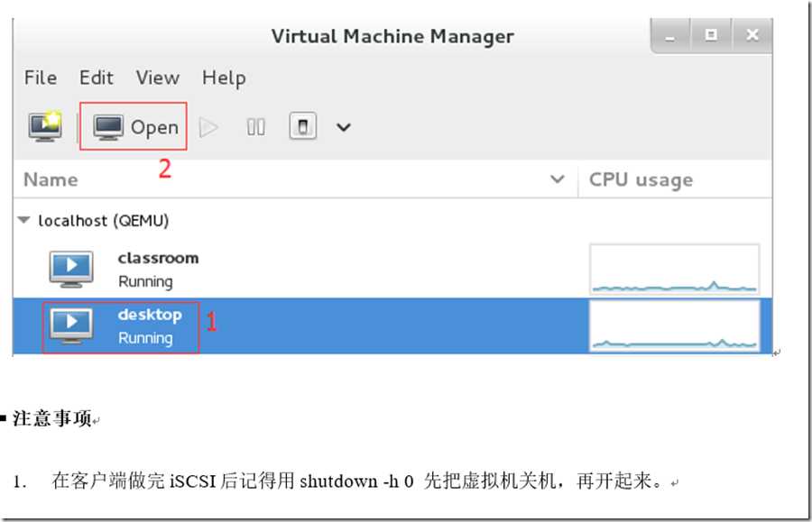Screen dimensions: 812x522
Task: Open the File menu
Action: (41, 78)
